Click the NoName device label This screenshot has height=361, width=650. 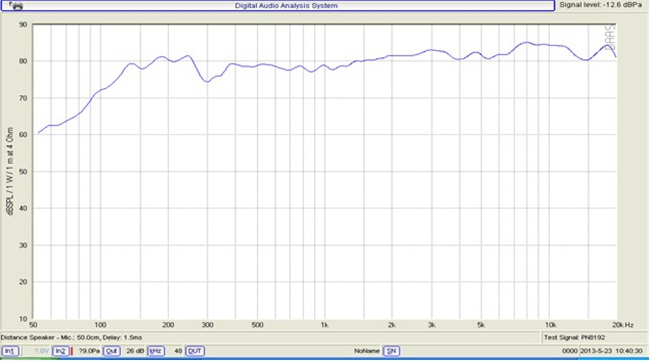(x=366, y=351)
